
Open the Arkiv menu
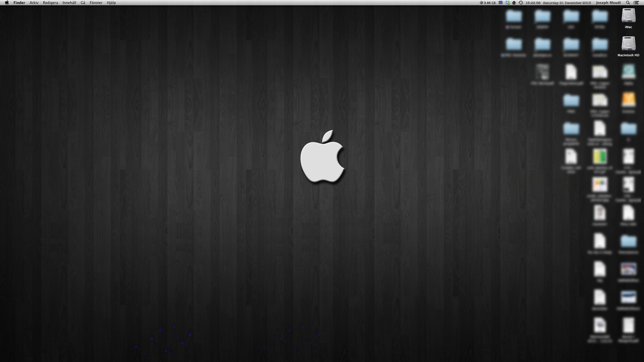34,3
